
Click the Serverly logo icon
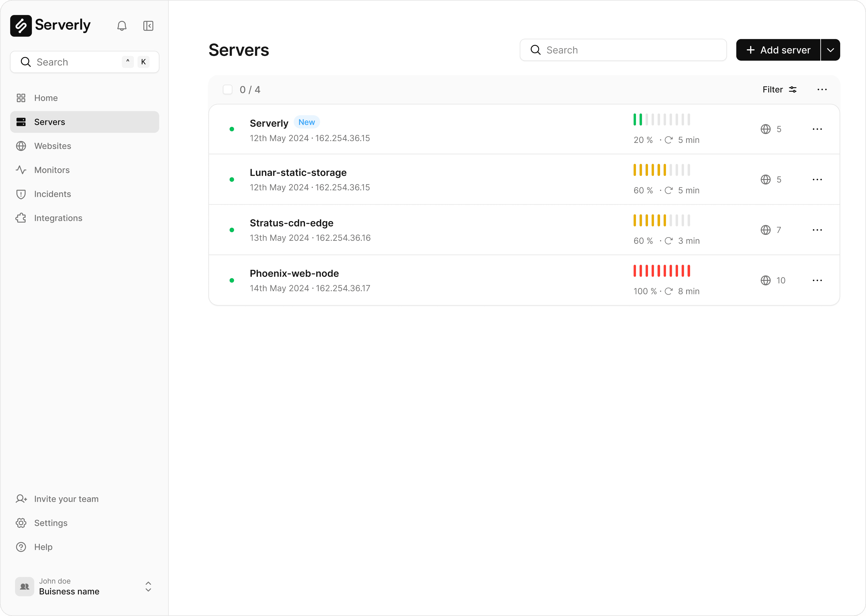point(21,26)
